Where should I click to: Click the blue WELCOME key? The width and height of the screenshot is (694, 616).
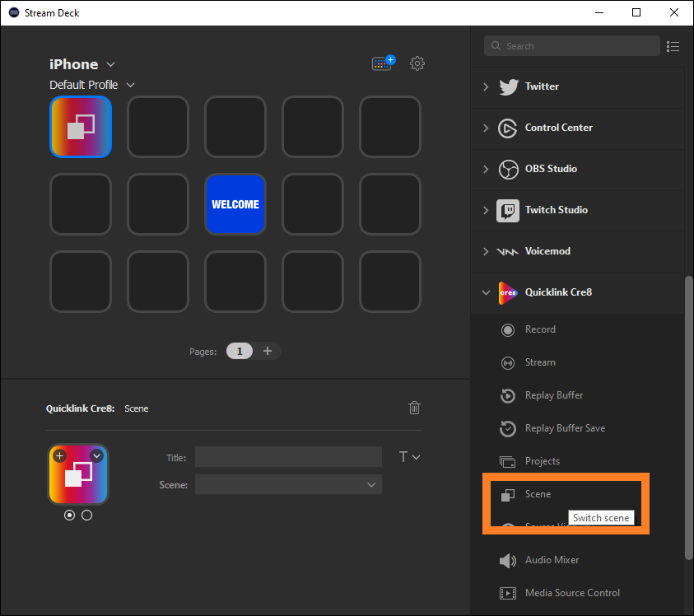[235, 204]
